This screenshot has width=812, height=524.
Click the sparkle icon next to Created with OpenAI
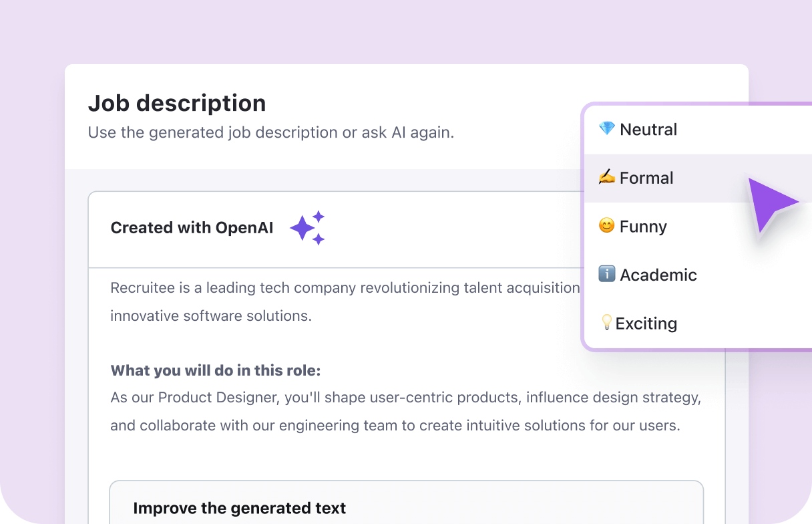(x=307, y=227)
